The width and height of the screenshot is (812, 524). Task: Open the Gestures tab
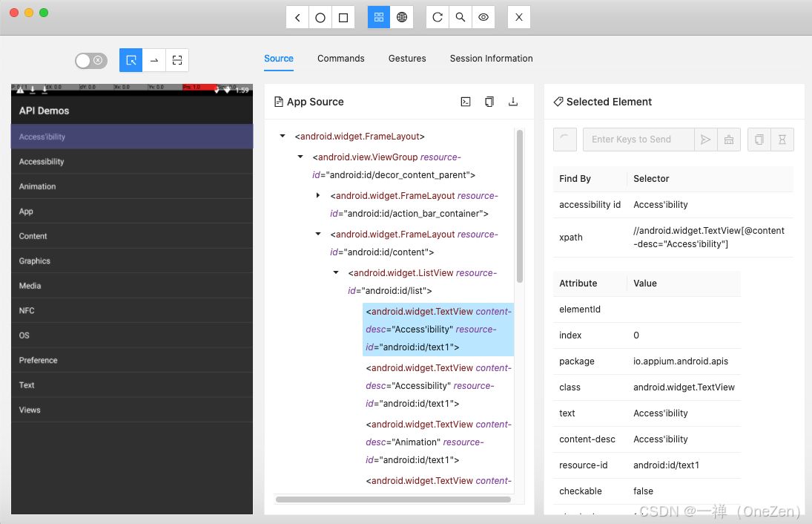407,59
